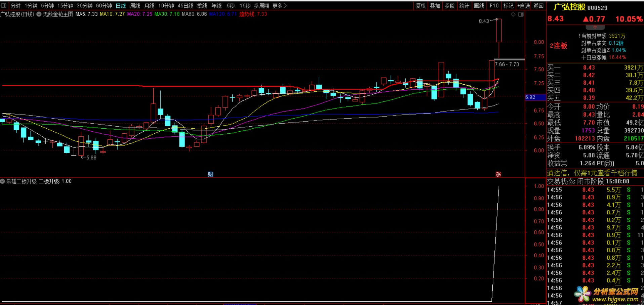Toggle 叠加 overlay comparison
644x305 pixels.
[x=435, y=6]
